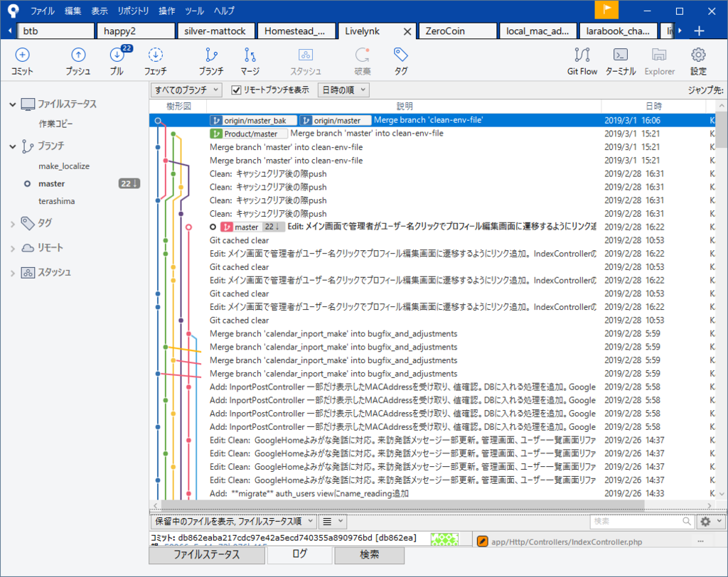Click the Tag (タグ) toolbar icon
The height and width of the screenshot is (577, 728).
pyautogui.click(x=401, y=61)
